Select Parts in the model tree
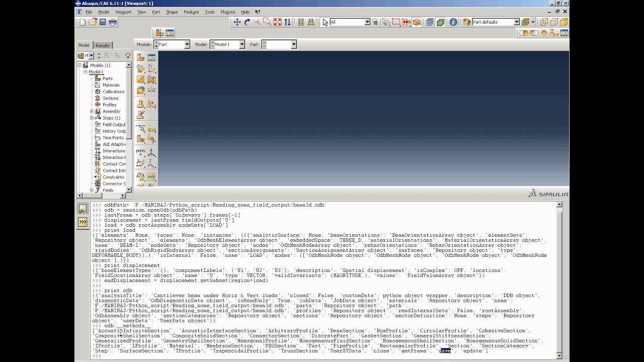Screen dimensions: 644x362 (x=108, y=78)
